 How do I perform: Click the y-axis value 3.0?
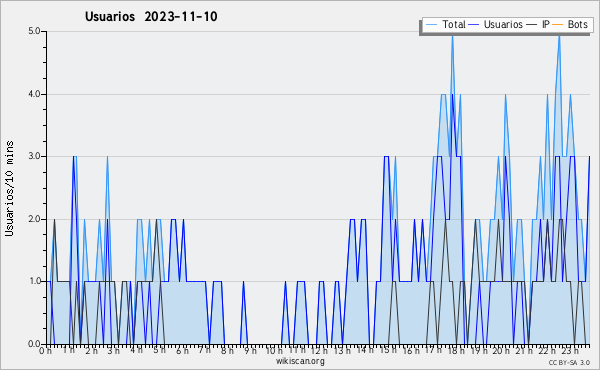(34, 156)
